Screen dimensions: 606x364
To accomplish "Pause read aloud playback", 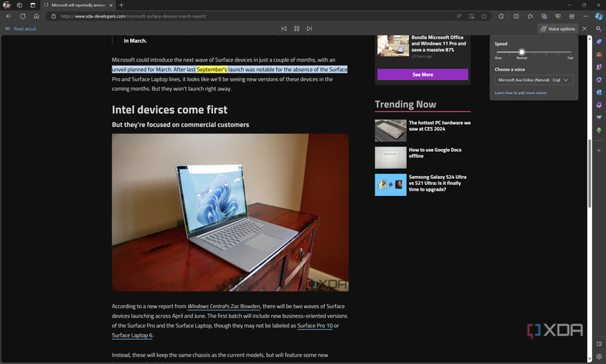I will (297, 29).
